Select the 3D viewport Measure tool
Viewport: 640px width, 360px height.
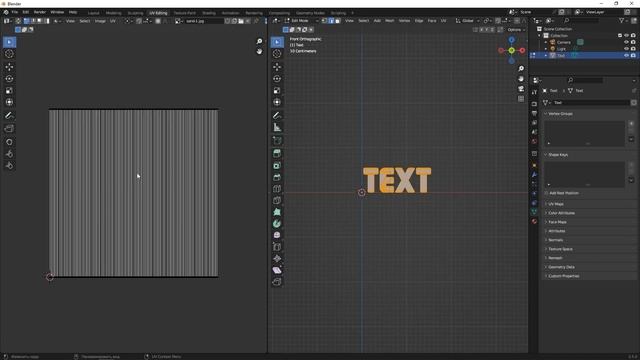pyautogui.click(x=277, y=127)
